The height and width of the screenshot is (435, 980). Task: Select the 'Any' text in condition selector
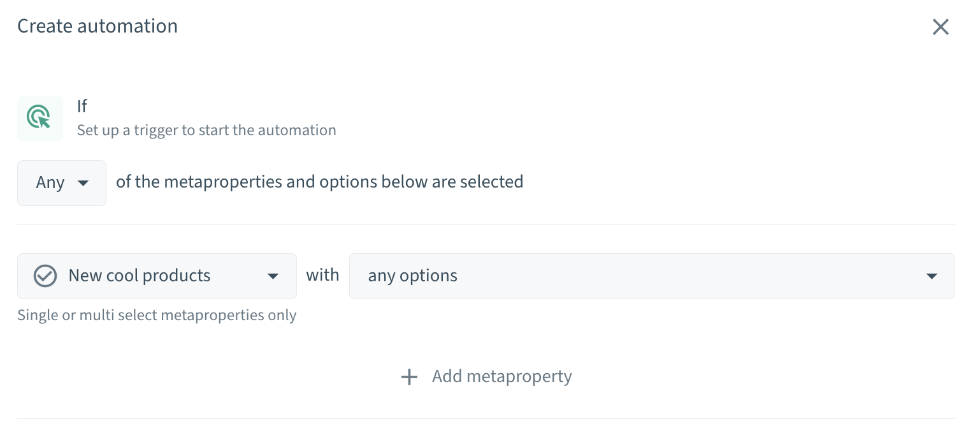point(50,183)
